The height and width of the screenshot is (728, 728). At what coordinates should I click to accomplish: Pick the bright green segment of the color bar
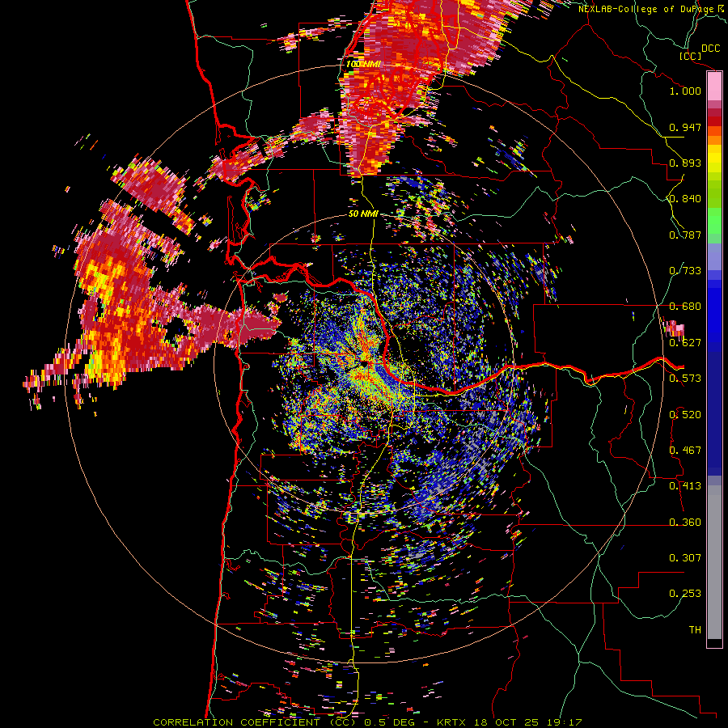point(714,221)
